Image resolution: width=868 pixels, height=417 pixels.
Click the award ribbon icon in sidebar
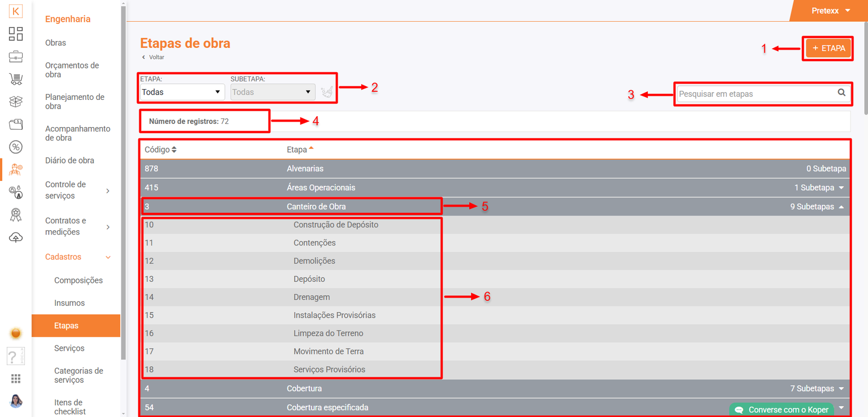point(16,215)
